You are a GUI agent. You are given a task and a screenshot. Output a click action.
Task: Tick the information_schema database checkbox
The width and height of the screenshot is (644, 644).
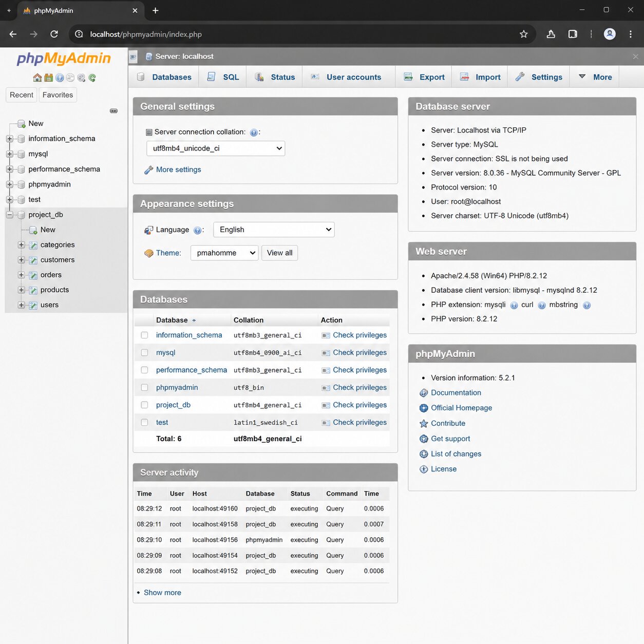[x=144, y=335]
